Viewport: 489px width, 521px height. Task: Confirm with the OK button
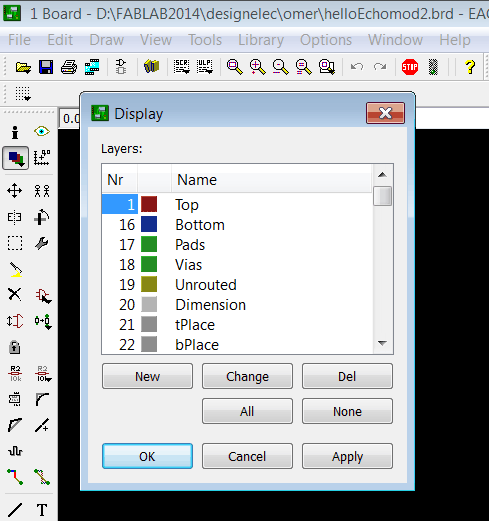[147, 456]
